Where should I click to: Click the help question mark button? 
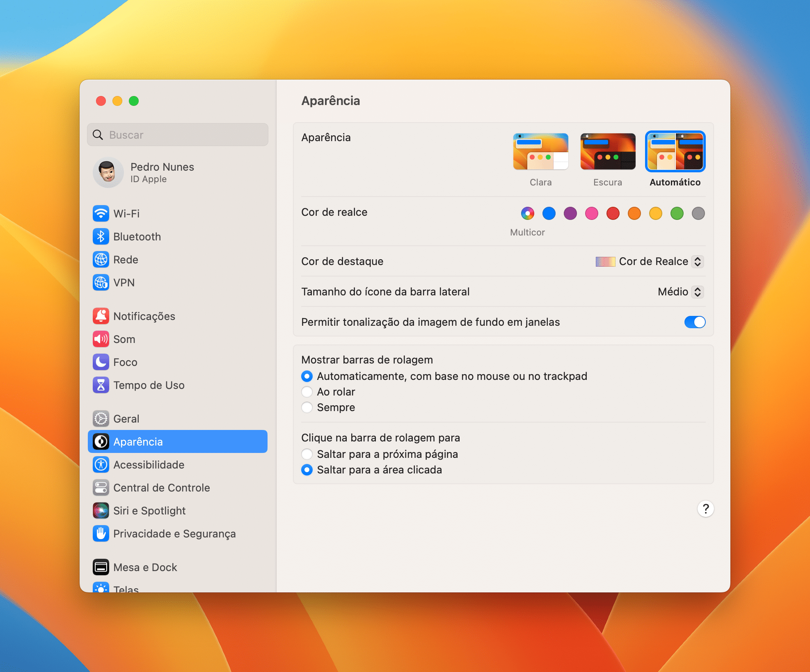pos(706,509)
